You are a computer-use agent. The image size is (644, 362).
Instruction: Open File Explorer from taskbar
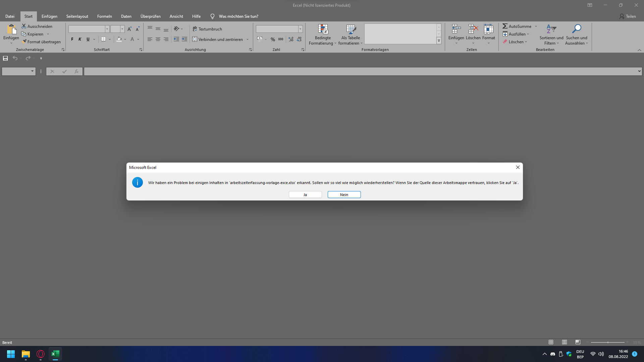tap(26, 354)
